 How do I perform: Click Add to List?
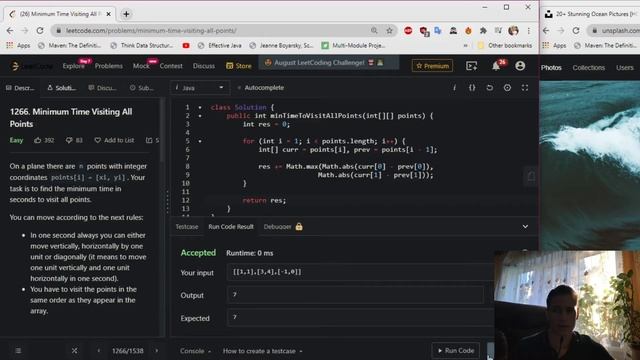coord(114,140)
